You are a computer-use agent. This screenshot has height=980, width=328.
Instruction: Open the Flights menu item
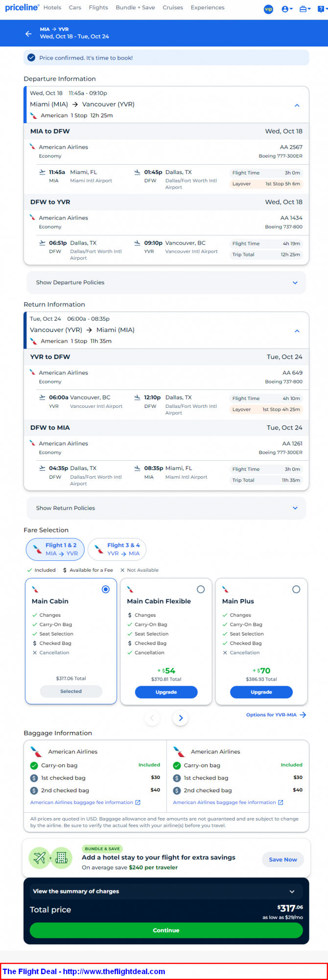[x=98, y=7]
